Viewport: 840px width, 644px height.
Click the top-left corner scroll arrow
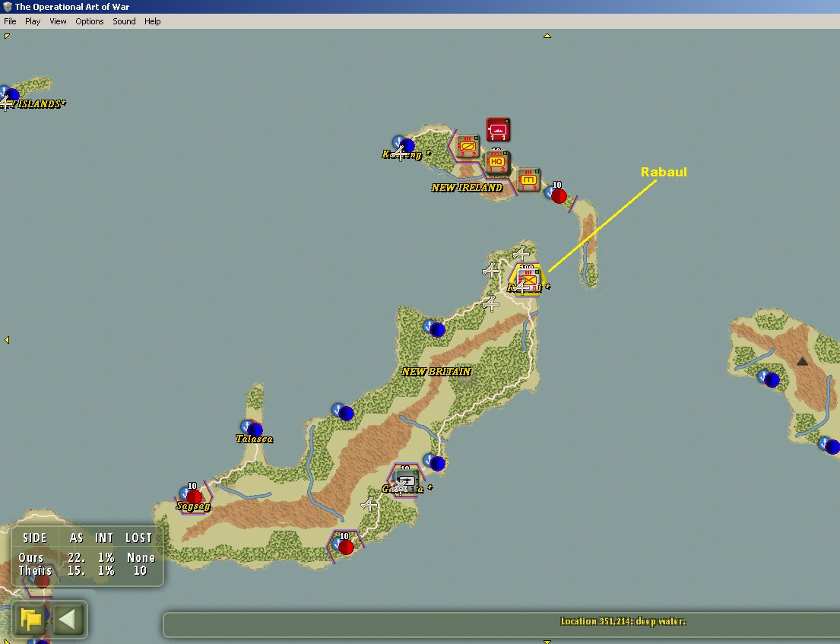[x=6, y=36]
